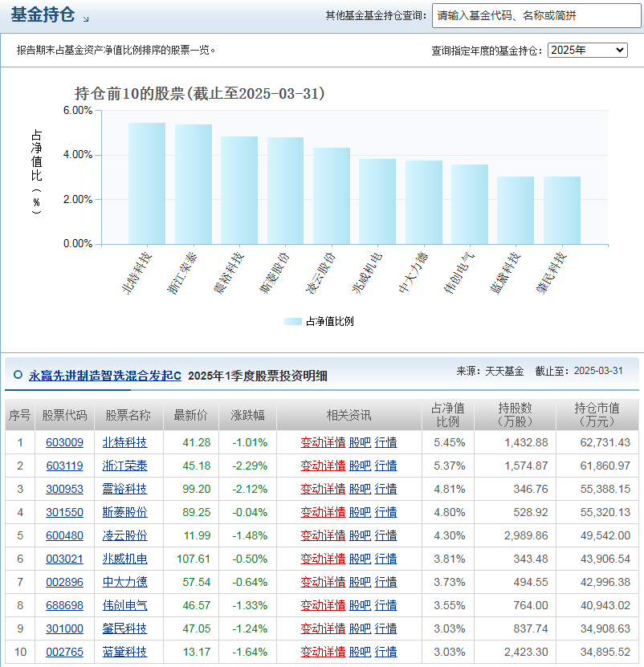The height and width of the screenshot is (667, 644).
Task: Click the small arrow icon beside 基金持仓 title
Action: click(x=86, y=19)
